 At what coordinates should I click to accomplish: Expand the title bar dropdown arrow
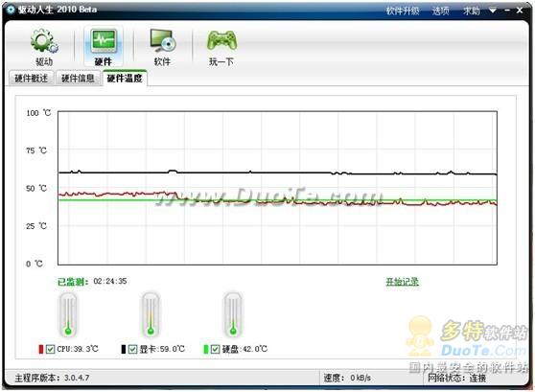493,11
